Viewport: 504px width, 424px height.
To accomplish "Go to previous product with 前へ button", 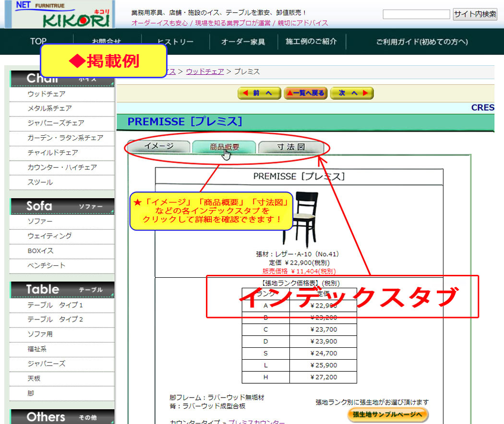I will 259,93.
